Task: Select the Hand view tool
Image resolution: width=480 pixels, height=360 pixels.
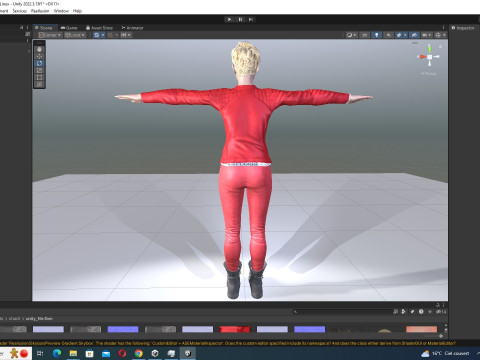Action: (39, 49)
